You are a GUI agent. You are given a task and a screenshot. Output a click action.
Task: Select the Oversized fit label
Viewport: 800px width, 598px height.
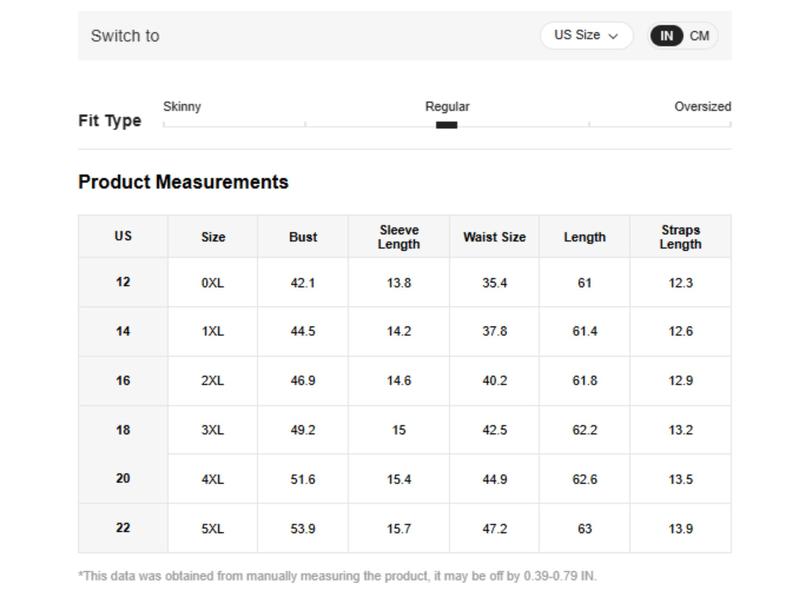tap(702, 107)
